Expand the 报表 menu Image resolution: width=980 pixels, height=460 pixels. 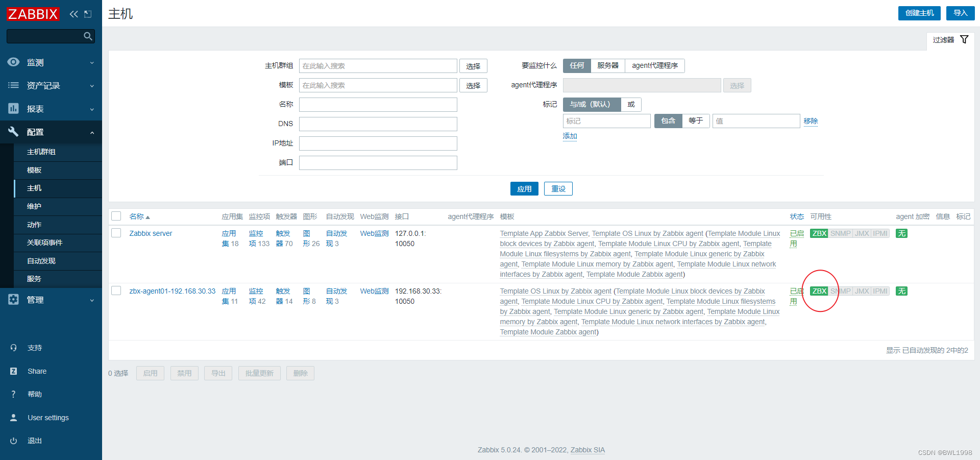[51, 109]
